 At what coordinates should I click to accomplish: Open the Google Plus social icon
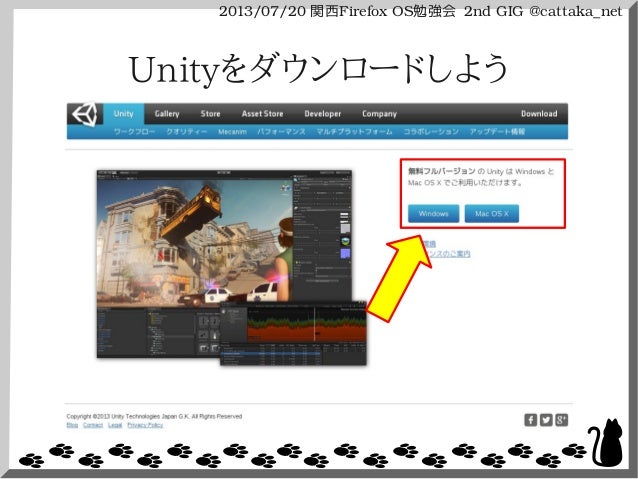pyautogui.click(x=562, y=420)
